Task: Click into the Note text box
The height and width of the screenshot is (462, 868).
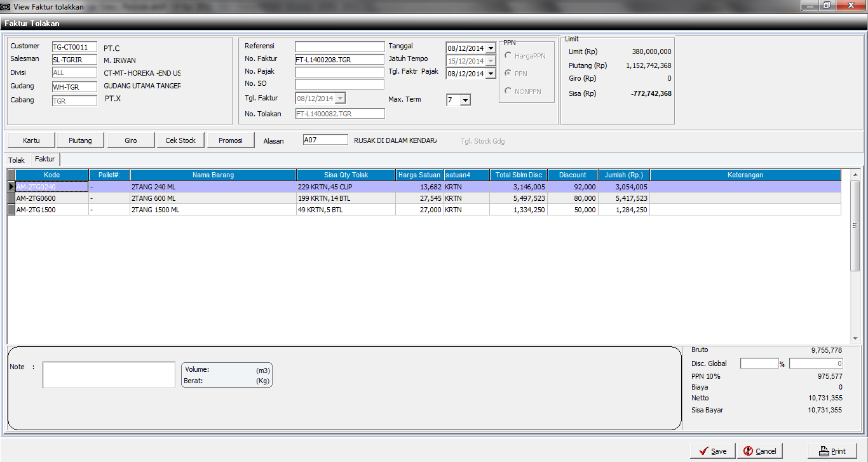Action: click(x=109, y=374)
